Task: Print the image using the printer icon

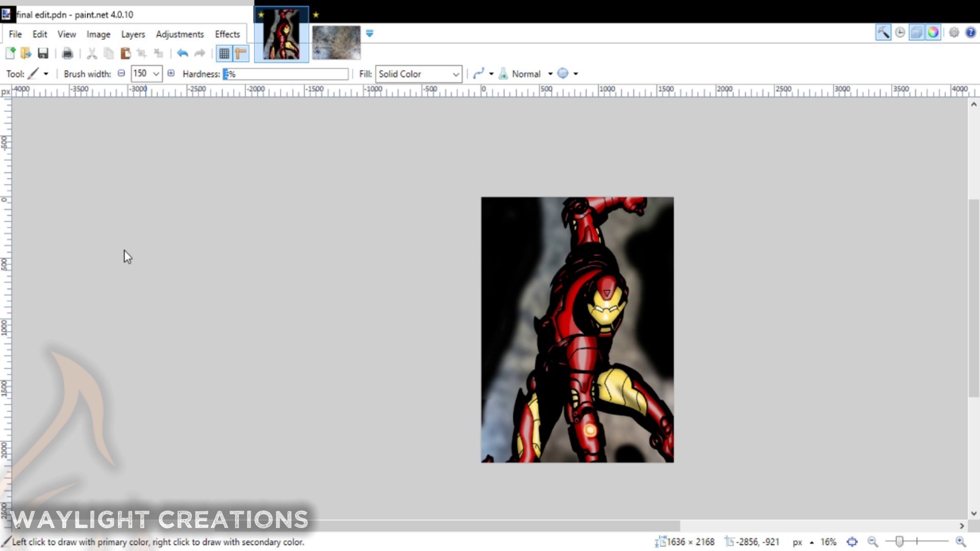Action: (67, 53)
